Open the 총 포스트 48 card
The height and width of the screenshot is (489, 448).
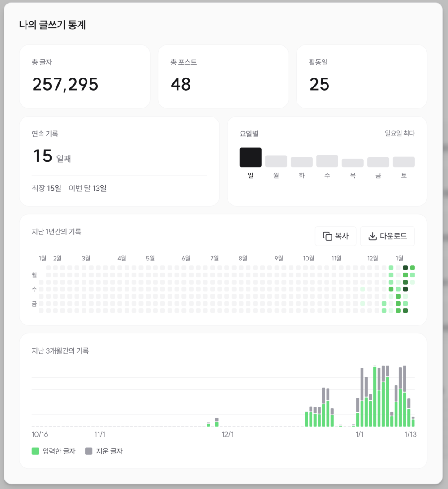(x=223, y=77)
